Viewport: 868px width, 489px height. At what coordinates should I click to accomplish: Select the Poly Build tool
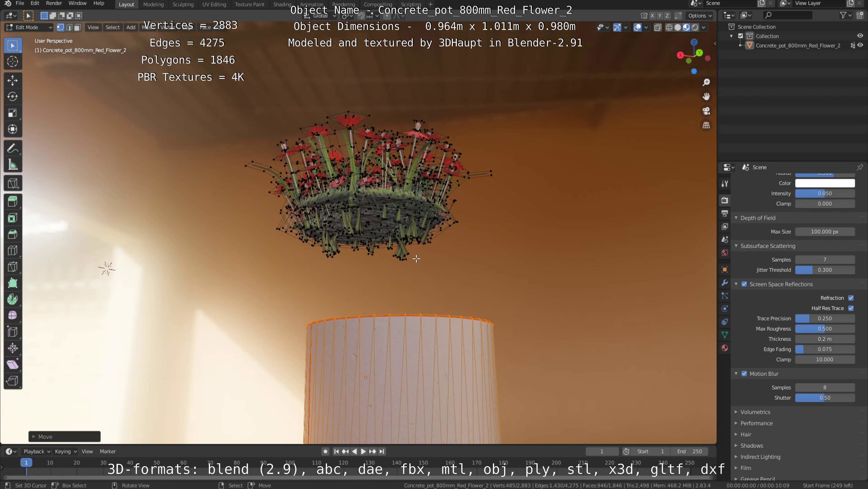(13, 283)
